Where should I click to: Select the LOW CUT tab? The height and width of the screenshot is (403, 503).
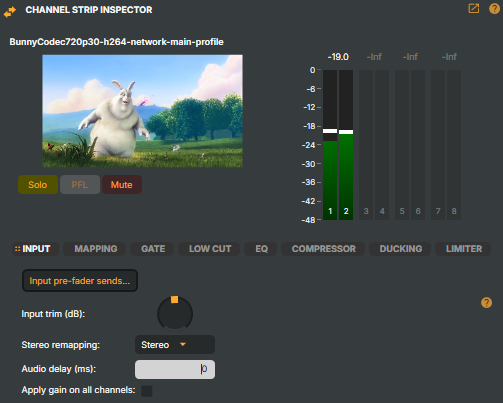pos(209,249)
